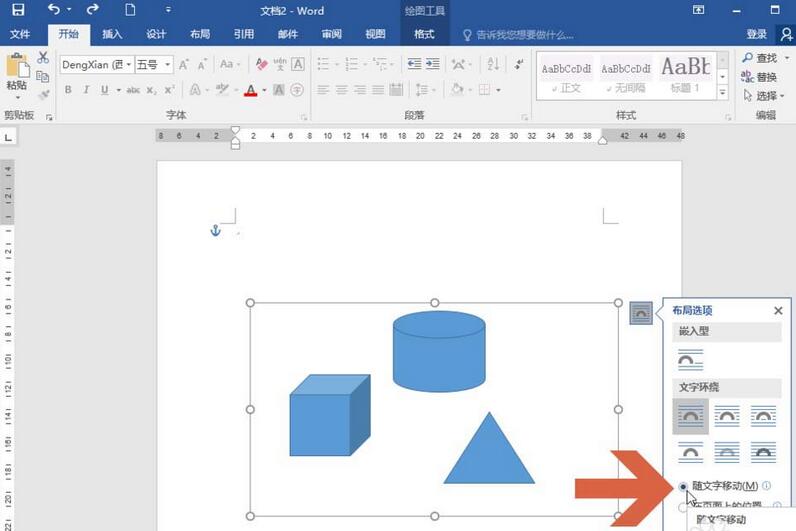The width and height of the screenshot is (796, 531).
Task: Select the 随文字移动 radio button
Action: tap(683, 486)
